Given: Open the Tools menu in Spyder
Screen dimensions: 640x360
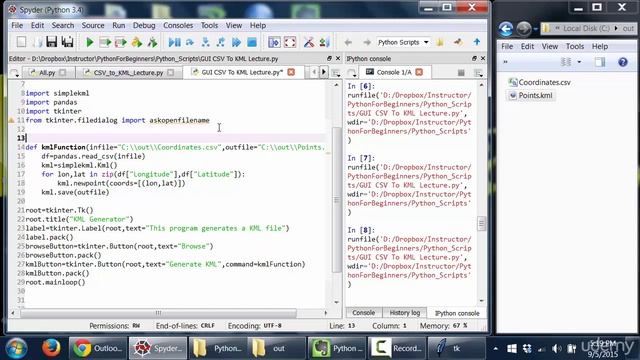Looking at the screenshot, I should coord(209,25).
